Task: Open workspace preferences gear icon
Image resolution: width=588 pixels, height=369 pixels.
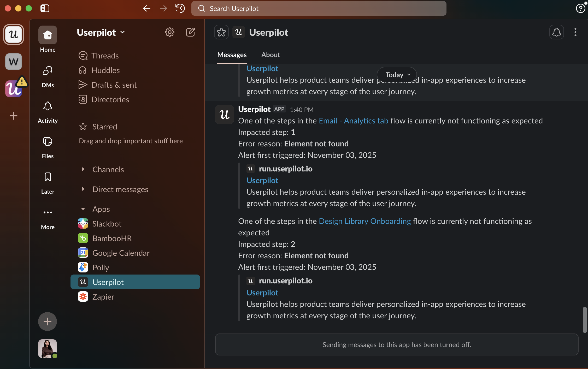Action: [x=170, y=32]
